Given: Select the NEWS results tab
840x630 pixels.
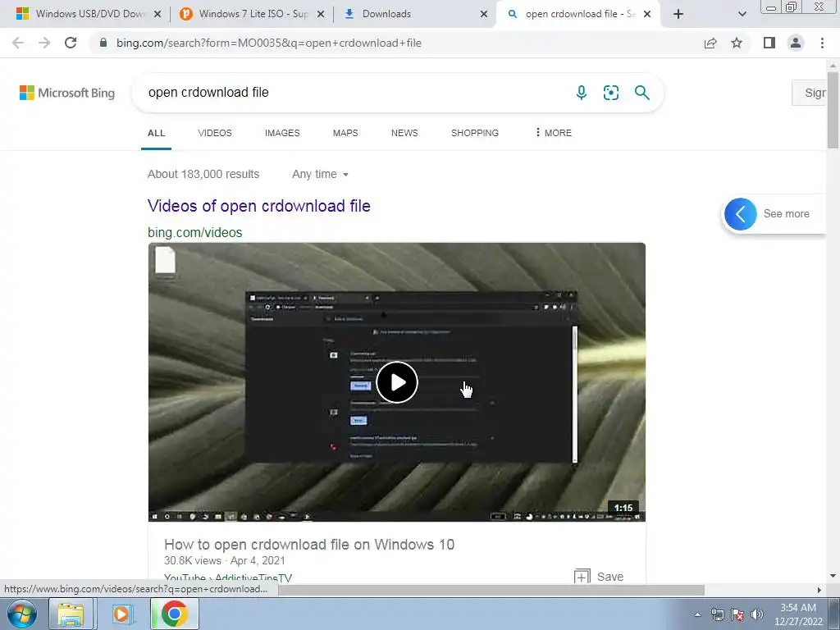Looking at the screenshot, I should (x=404, y=133).
